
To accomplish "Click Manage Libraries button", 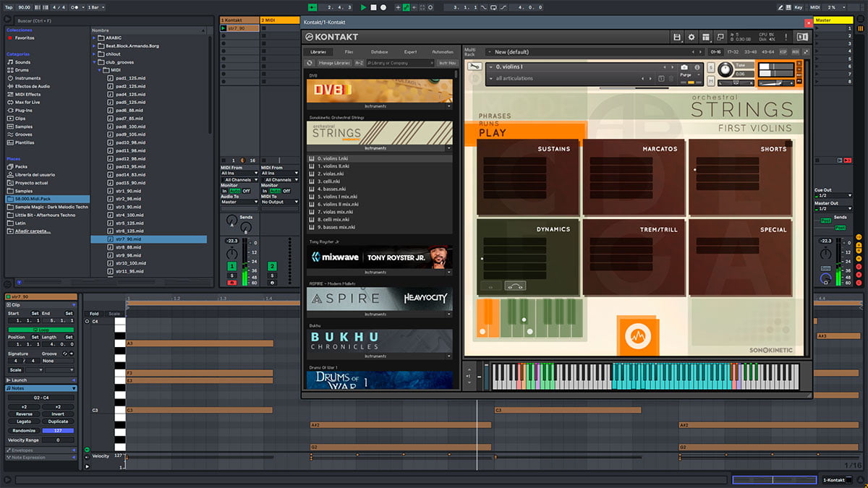I will point(333,63).
